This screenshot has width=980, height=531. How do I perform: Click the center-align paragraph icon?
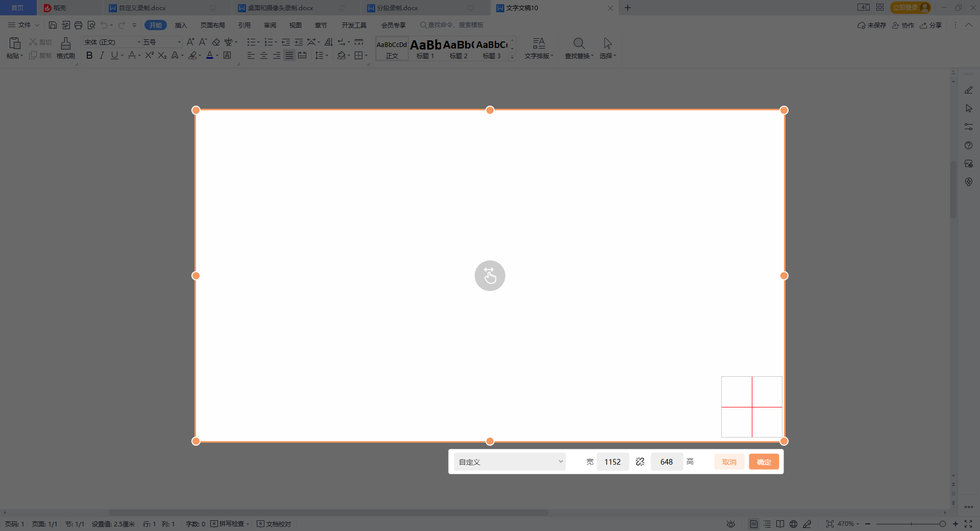coord(264,55)
